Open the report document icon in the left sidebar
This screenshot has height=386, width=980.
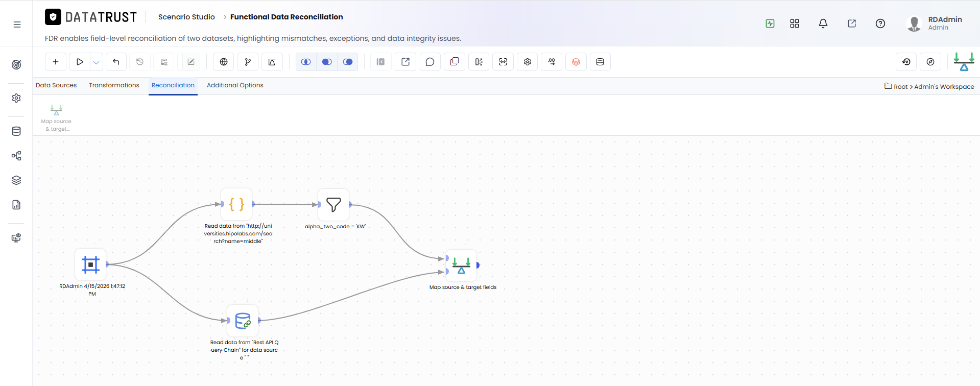[x=16, y=205]
